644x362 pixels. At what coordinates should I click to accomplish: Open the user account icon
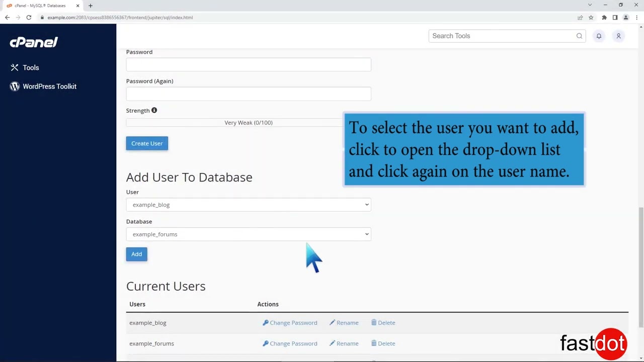(618, 36)
